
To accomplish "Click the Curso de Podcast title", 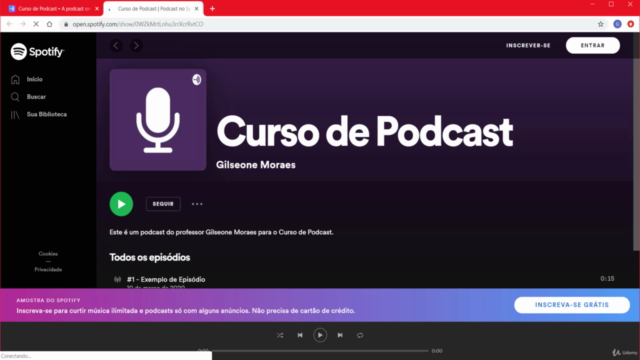I will [x=364, y=131].
